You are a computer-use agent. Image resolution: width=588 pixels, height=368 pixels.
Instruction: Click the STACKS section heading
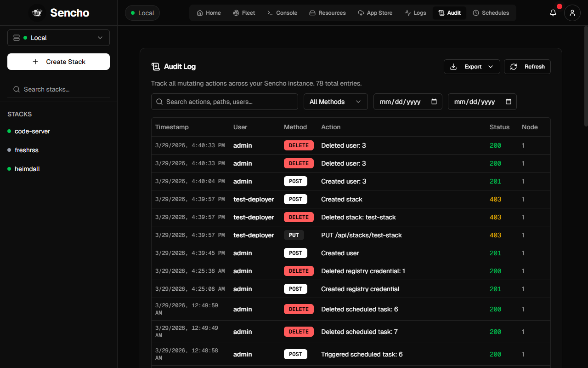pyautogui.click(x=20, y=114)
